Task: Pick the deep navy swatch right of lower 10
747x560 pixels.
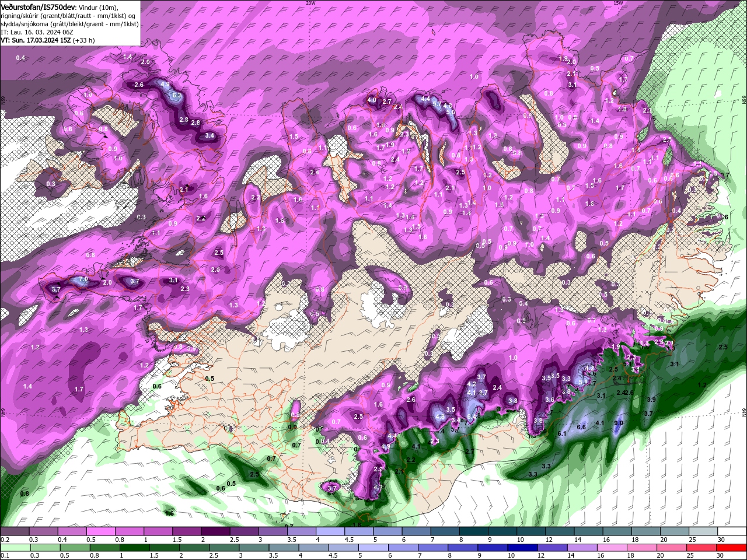Action: coord(522,548)
